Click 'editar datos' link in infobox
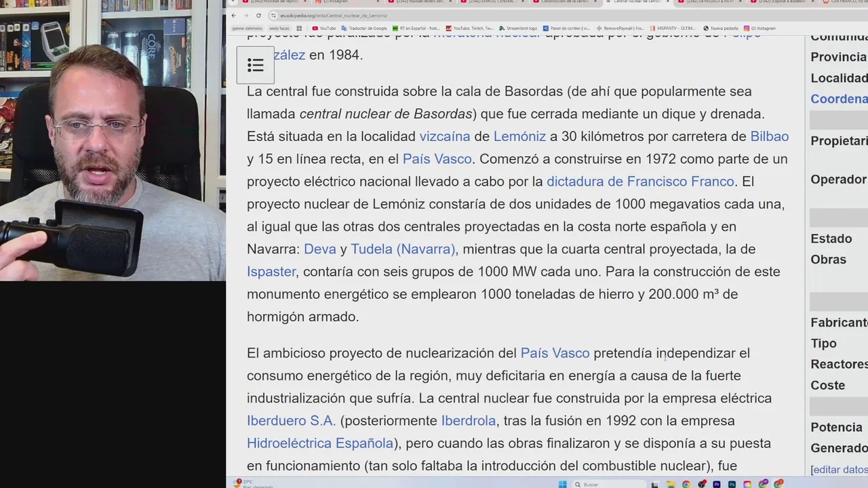The image size is (868, 488). click(x=840, y=470)
